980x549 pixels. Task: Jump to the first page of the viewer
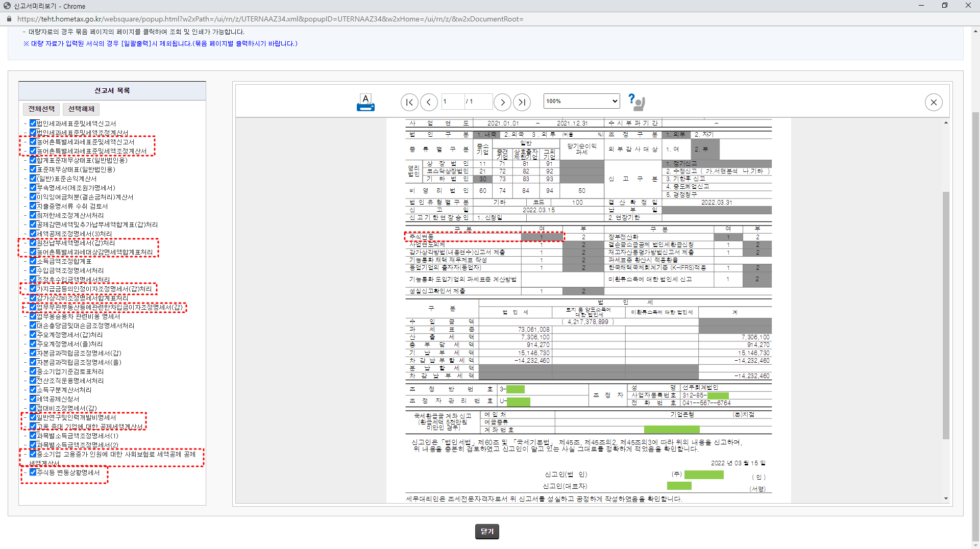(409, 103)
